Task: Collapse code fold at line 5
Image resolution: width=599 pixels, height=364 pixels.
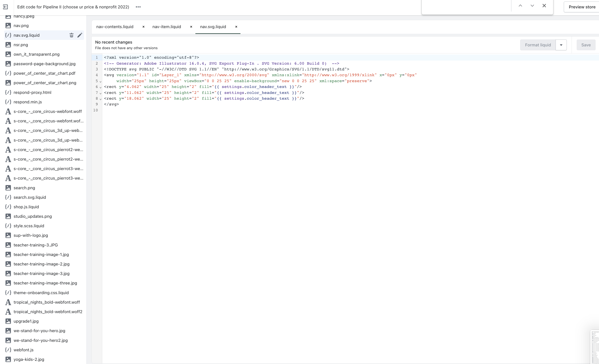Action: 100,82
